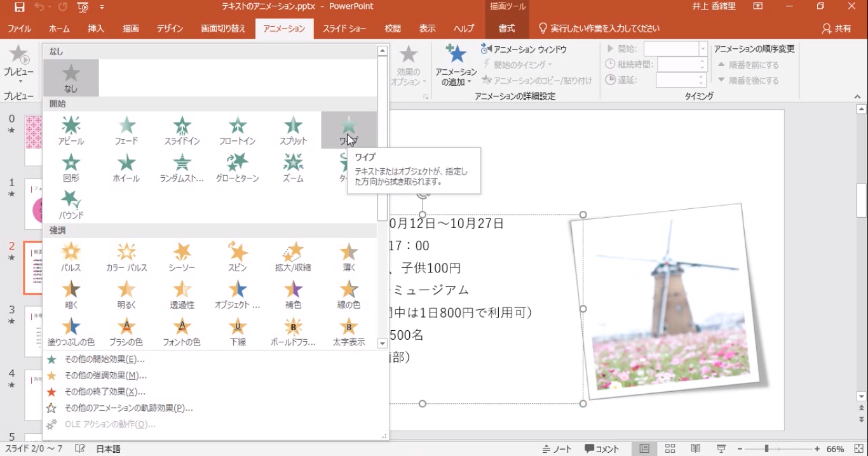
Task: Apply the ブラシの色 emphasis effect
Action: tap(126, 332)
